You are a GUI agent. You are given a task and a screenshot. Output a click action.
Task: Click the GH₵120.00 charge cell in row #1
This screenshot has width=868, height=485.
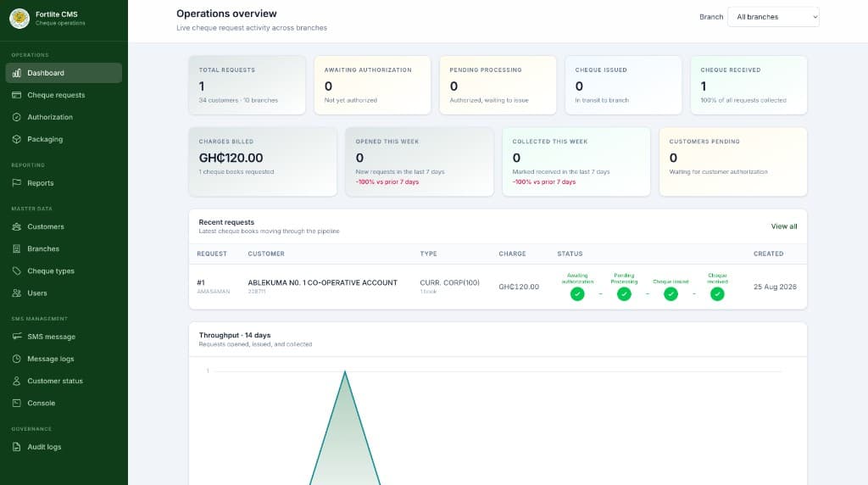(x=519, y=287)
